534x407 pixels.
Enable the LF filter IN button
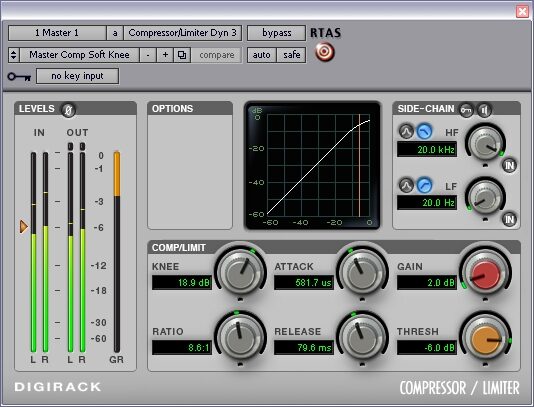pyautogui.click(x=509, y=219)
